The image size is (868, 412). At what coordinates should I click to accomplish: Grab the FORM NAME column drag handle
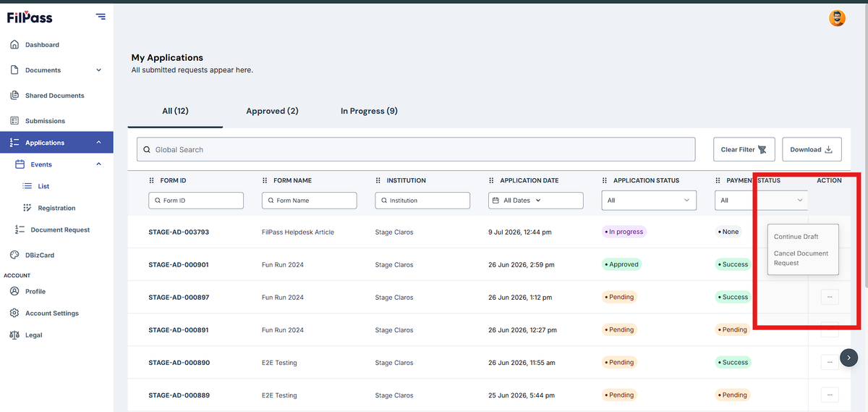coord(265,180)
